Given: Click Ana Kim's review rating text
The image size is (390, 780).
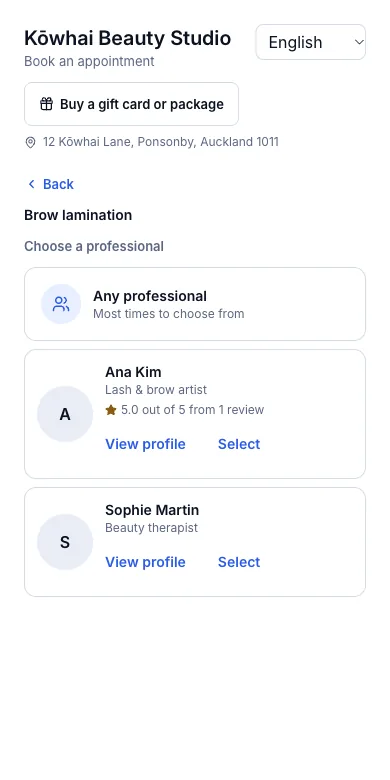Looking at the screenshot, I should [x=193, y=410].
